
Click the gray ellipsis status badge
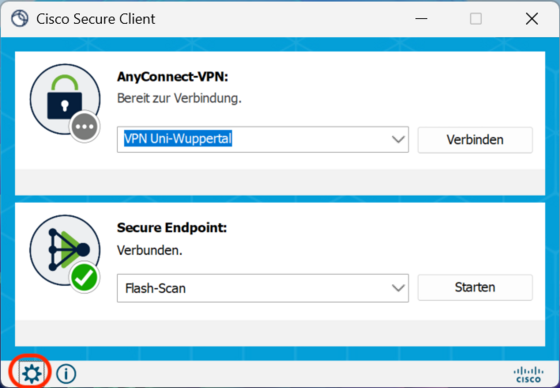[x=84, y=127]
